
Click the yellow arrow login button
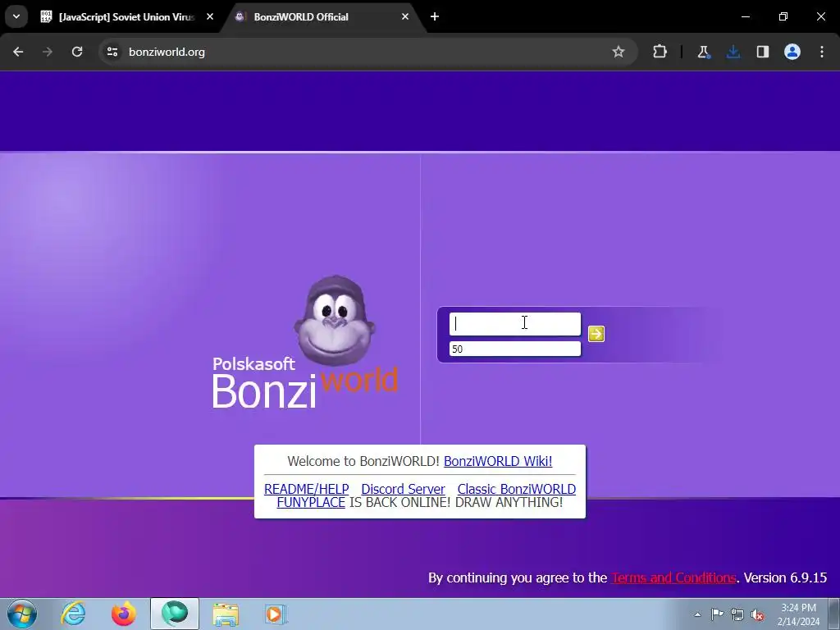tap(596, 334)
